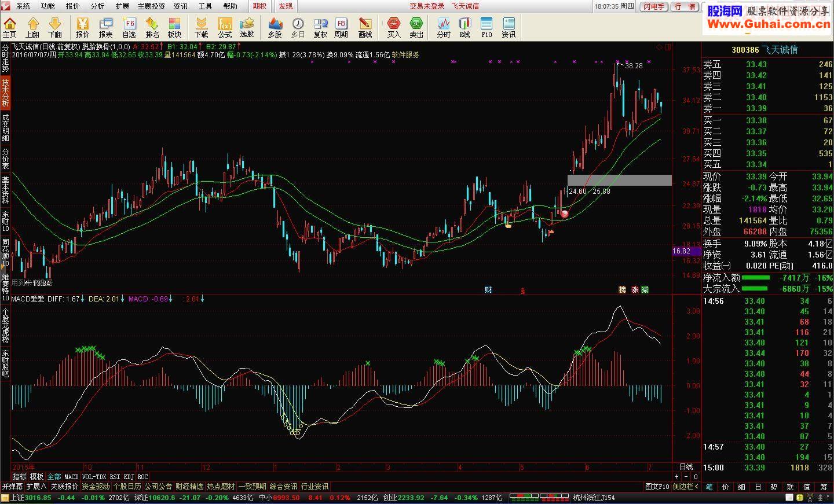Click the 卖出 sell icon

pos(416,27)
